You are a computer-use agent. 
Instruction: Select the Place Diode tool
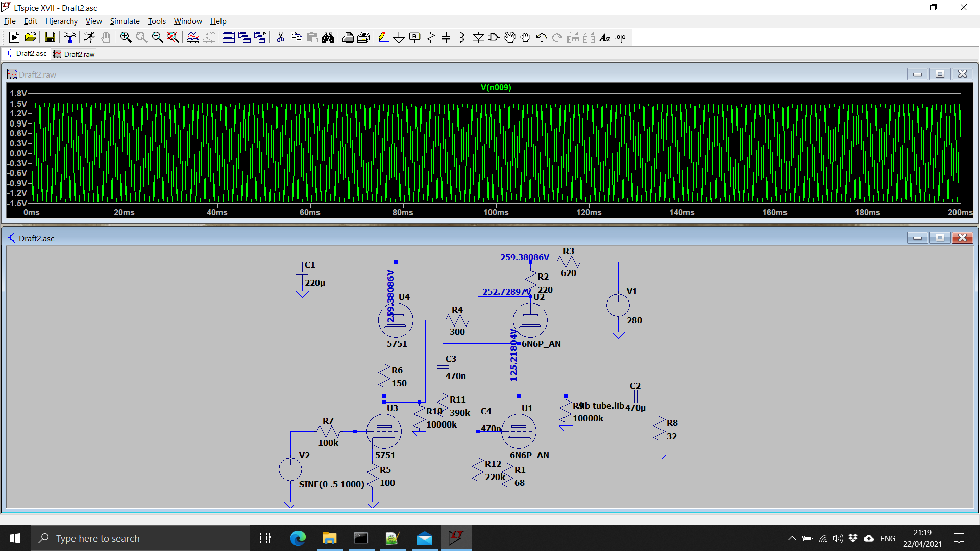[478, 37]
